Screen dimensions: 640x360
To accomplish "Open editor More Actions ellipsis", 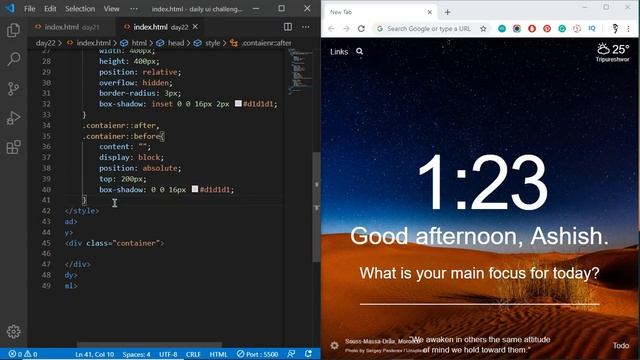I will 306,27.
